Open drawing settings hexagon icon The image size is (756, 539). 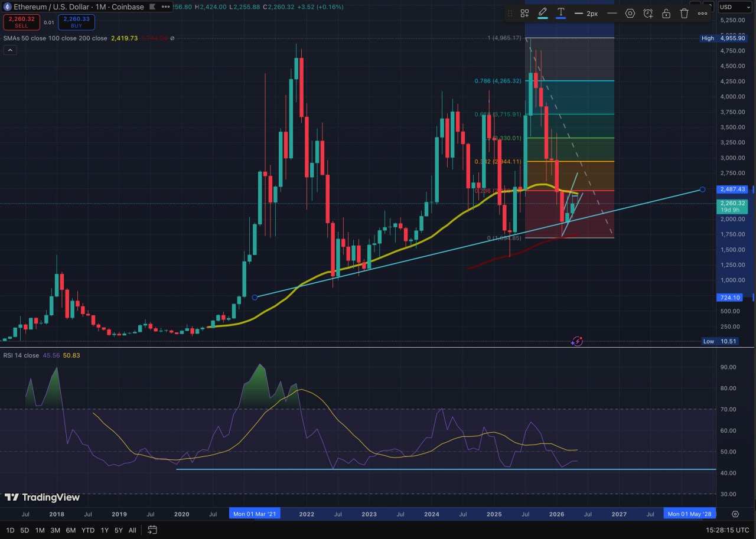pos(630,13)
